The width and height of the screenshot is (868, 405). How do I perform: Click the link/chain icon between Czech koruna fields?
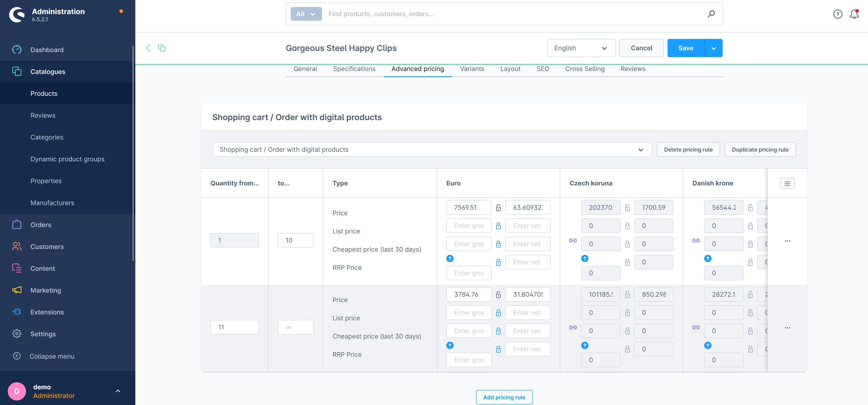[573, 240]
